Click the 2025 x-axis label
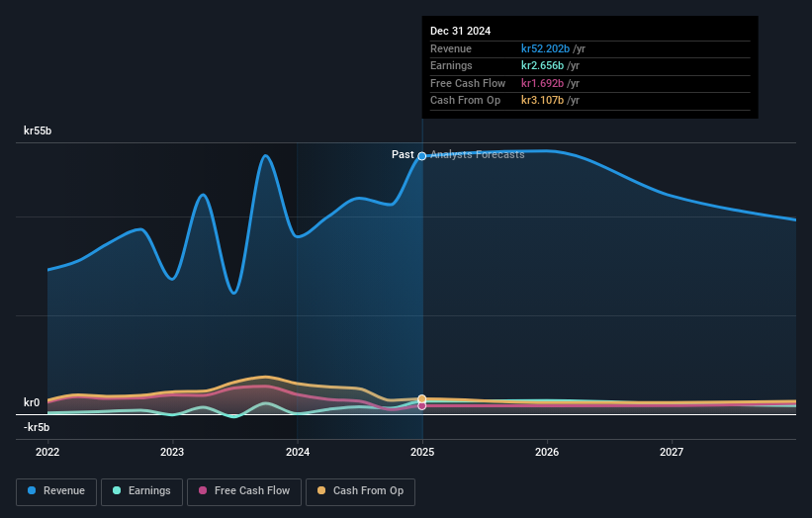 tap(422, 453)
